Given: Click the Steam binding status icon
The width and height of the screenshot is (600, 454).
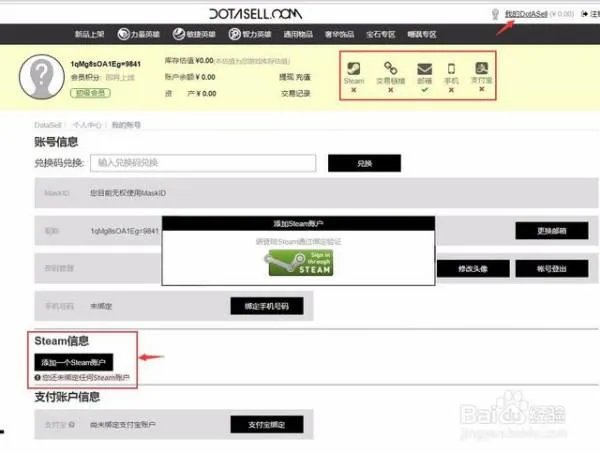Looking at the screenshot, I should (x=354, y=69).
